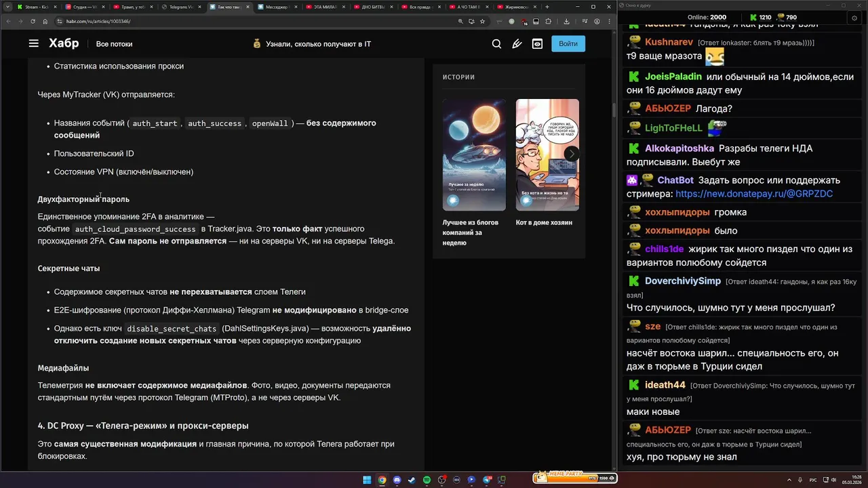
Task: Switch to the 'Мессенджер' browser tab
Action: (277, 7)
